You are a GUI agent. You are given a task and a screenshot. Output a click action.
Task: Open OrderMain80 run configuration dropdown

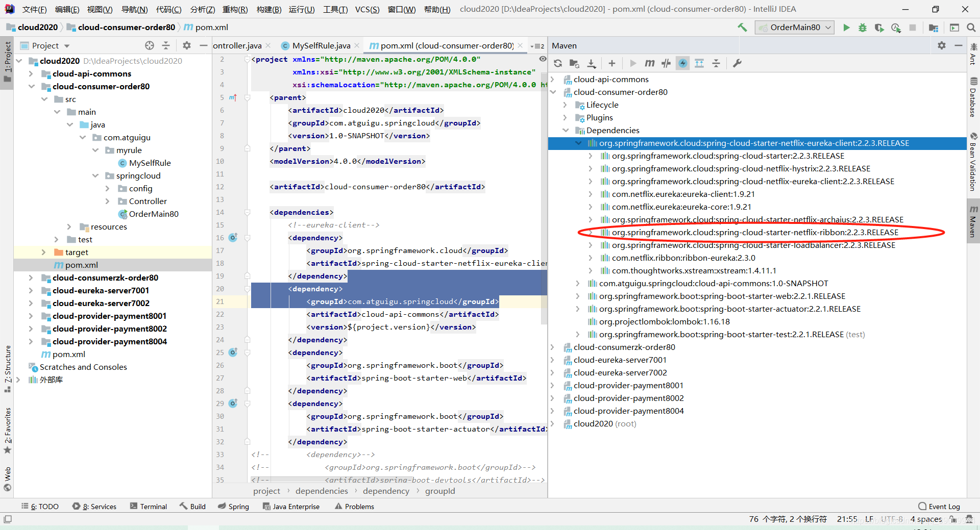[x=794, y=28]
